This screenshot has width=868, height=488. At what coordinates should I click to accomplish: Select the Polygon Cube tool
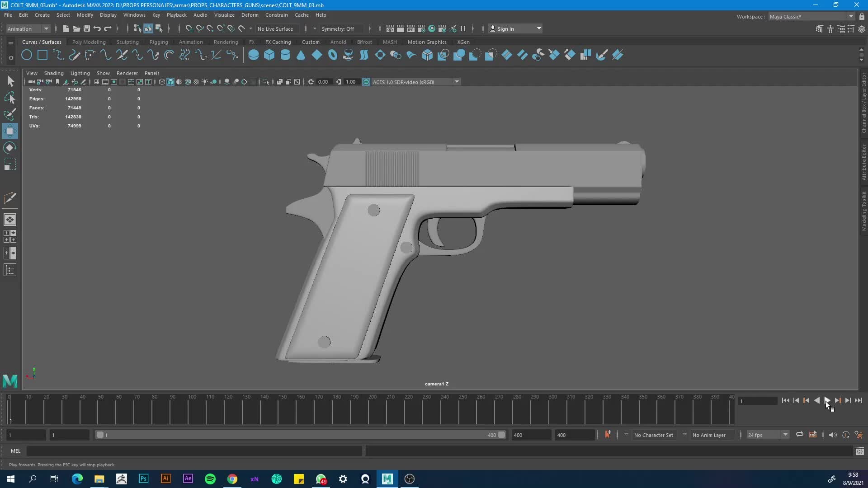pyautogui.click(x=269, y=55)
